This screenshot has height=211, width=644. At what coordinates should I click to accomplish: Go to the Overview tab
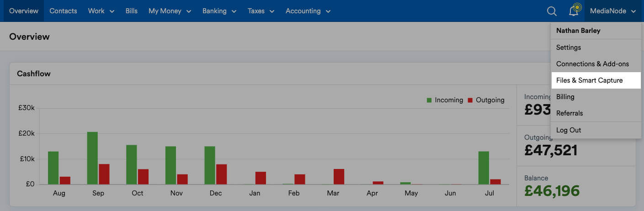pyautogui.click(x=24, y=11)
